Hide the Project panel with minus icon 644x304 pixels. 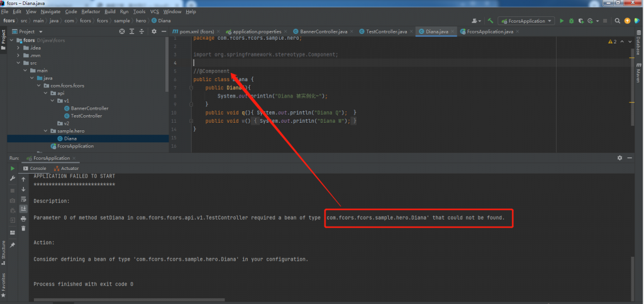[x=164, y=31]
